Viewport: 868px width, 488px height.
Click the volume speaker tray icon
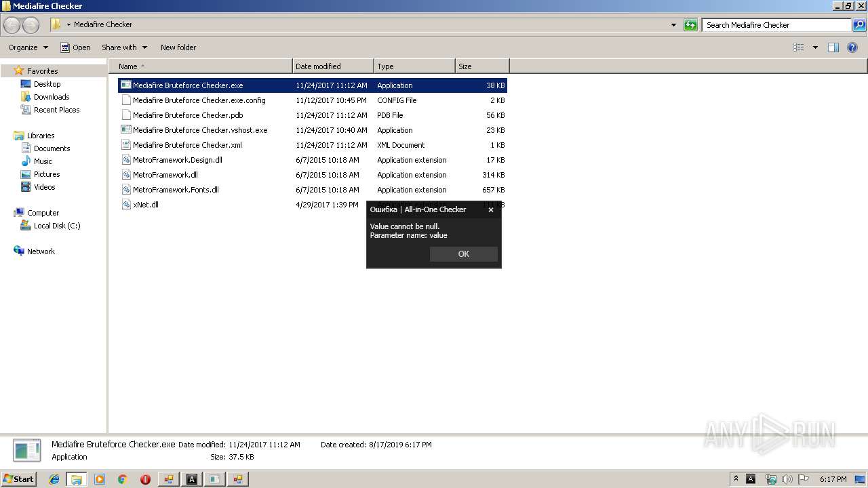787,479
